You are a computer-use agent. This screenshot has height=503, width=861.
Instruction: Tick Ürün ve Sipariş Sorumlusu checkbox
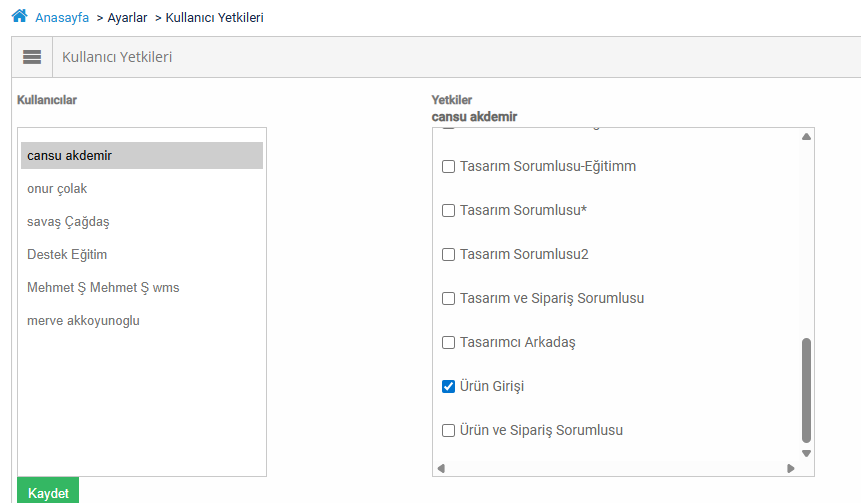pos(449,431)
